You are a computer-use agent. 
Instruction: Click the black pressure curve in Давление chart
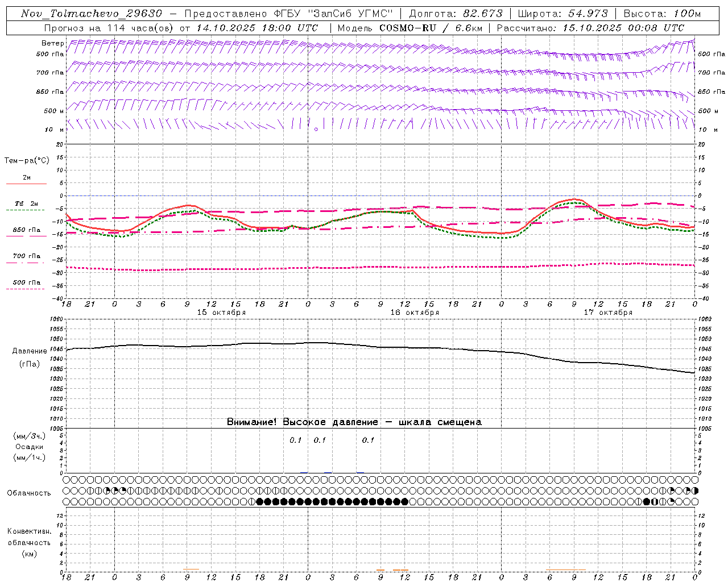(x=380, y=347)
